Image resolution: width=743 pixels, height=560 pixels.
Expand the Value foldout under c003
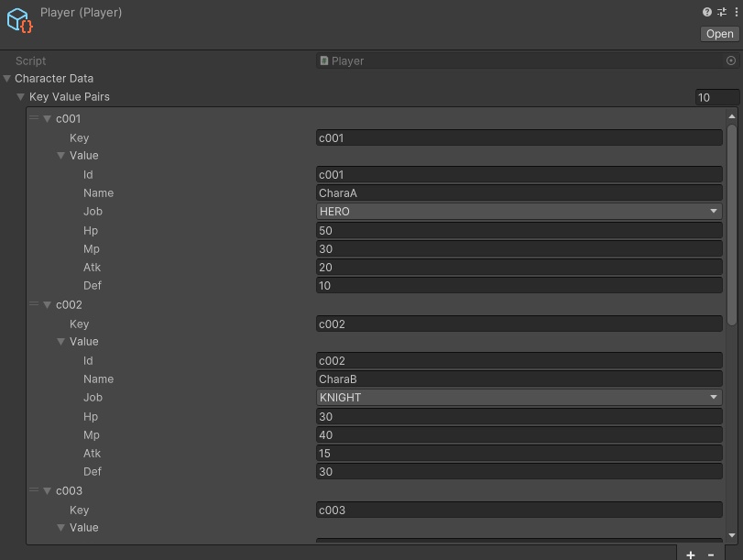click(60, 527)
